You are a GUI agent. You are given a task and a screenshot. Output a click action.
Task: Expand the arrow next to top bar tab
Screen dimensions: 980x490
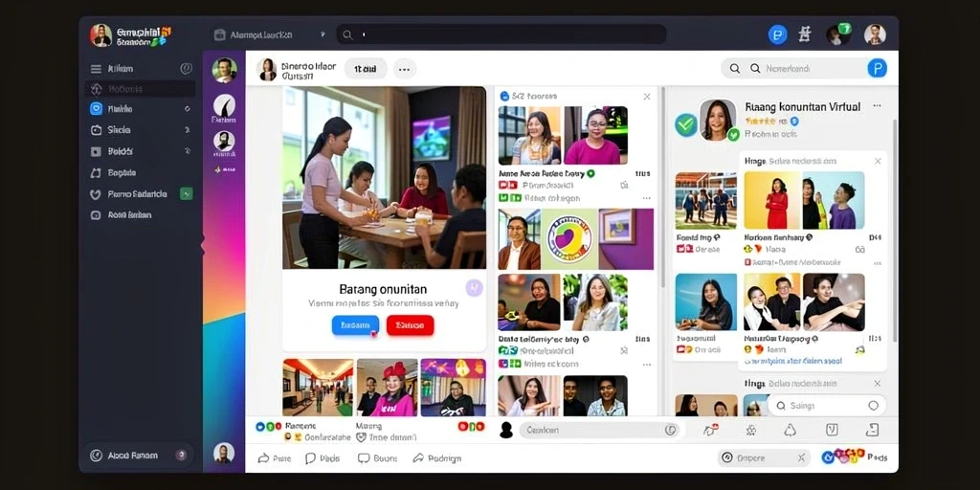tap(323, 35)
